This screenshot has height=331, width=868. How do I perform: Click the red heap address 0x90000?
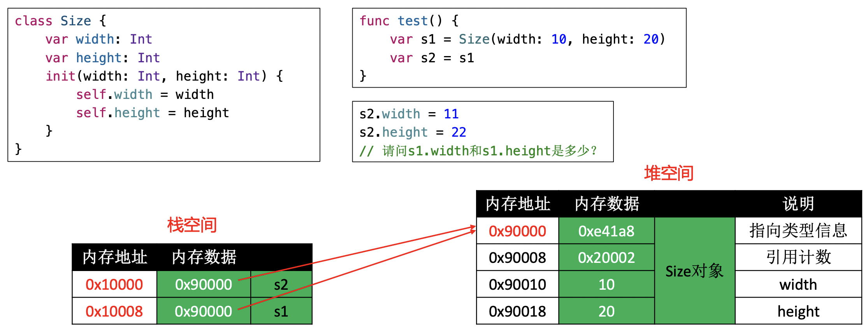[x=517, y=231]
